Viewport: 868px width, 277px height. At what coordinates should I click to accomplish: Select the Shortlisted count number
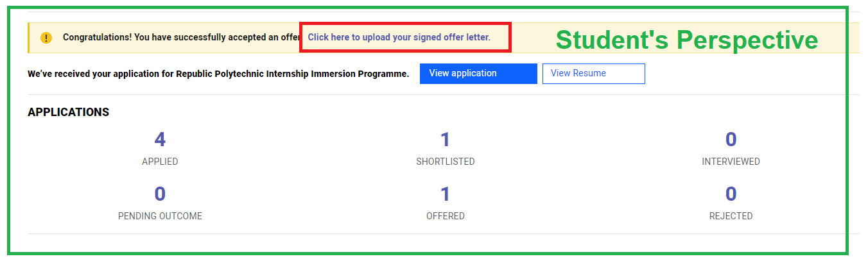(445, 140)
